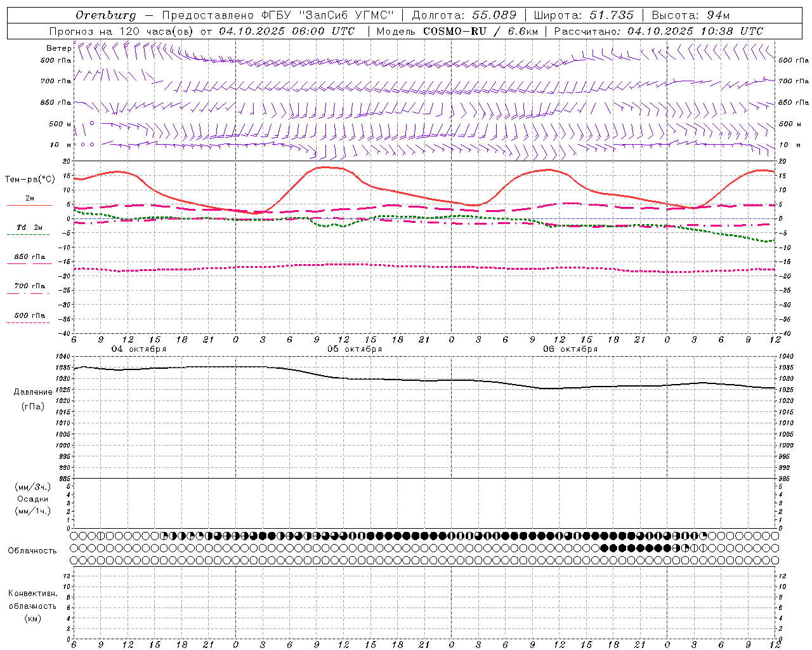Click the 'Тем-ра(°C)' temperature panel label

pos(30,179)
